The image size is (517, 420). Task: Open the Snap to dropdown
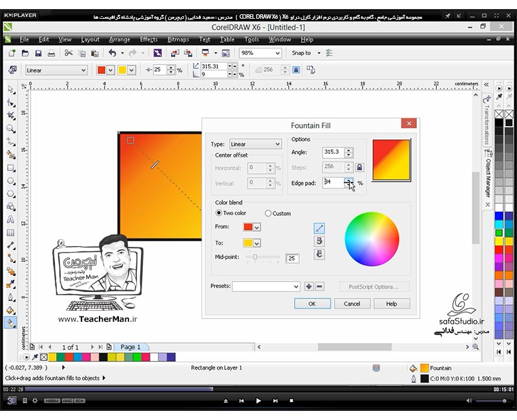[319, 53]
